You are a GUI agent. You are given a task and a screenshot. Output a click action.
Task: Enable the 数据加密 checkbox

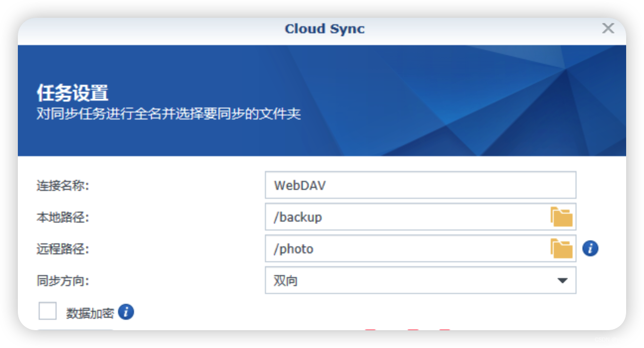pos(48,312)
